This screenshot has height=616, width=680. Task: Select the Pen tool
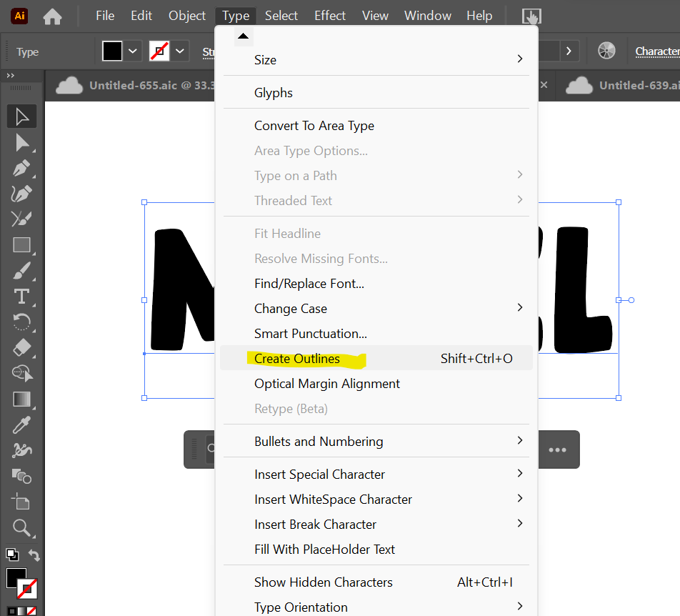22,169
